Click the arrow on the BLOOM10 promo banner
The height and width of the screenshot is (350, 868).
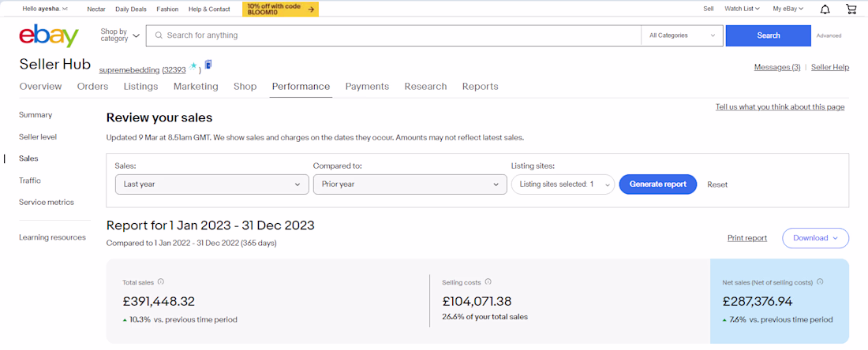[x=311, y=9]
